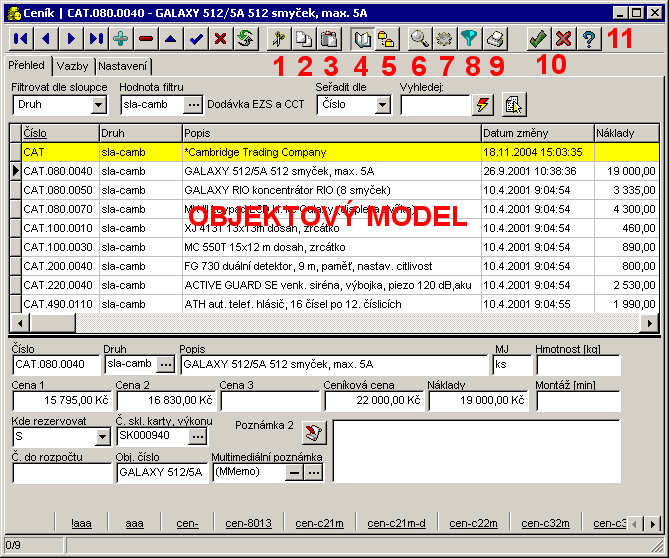Click the magnifying glass search icon

point(419,39)
